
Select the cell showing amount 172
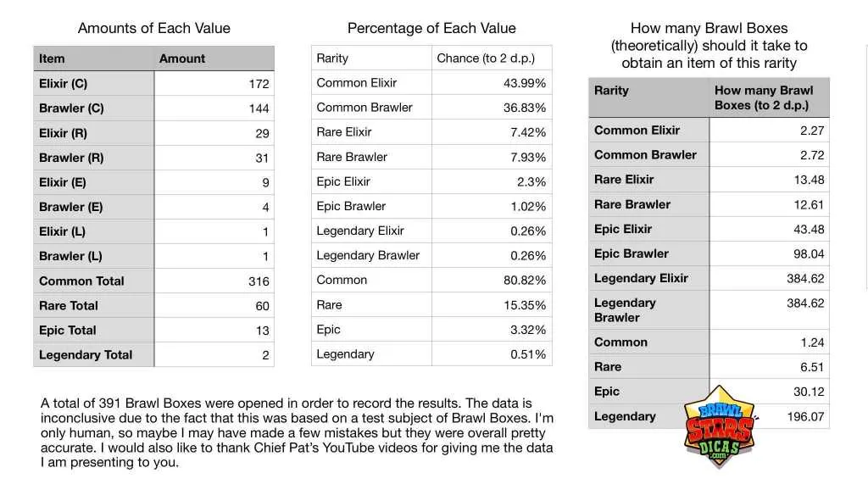[259, 84]
